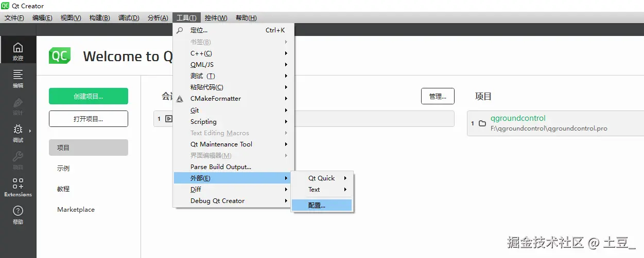Screen dimensions: 644x258
Task: Close the 工具(T) menu from the menu bar
Action: tap(186, 17)
